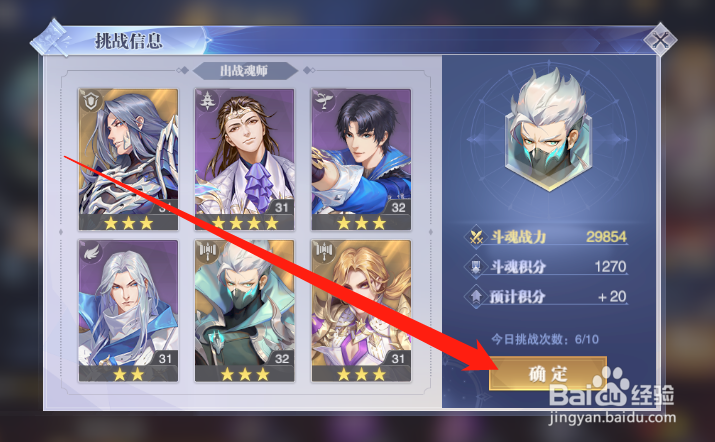Click the crossed swords 斗魂战力 icon

click(476, 237)
